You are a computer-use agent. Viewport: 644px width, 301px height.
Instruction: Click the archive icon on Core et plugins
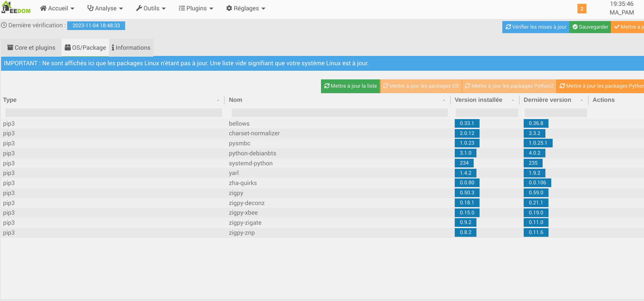(10, 48)
